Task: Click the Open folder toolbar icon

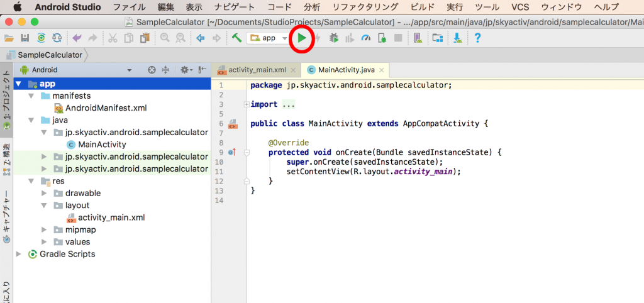Action: (x=9, y=38)
